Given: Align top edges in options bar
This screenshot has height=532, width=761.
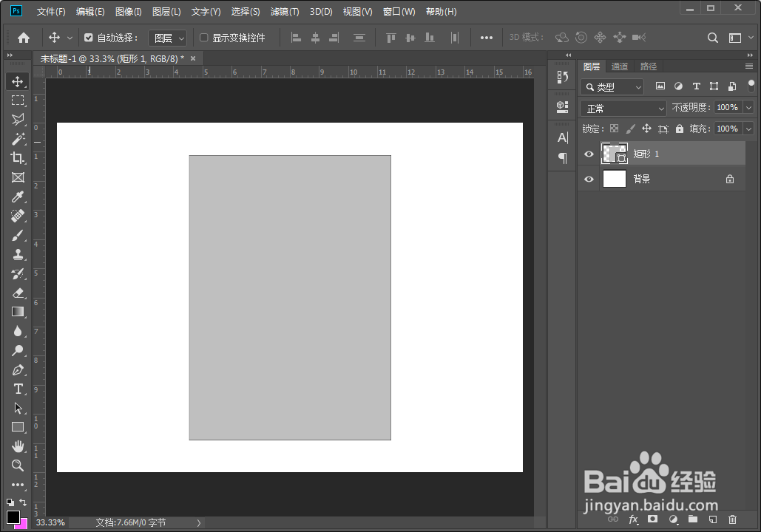Looking at the screenshot, I should click(390, 38).
